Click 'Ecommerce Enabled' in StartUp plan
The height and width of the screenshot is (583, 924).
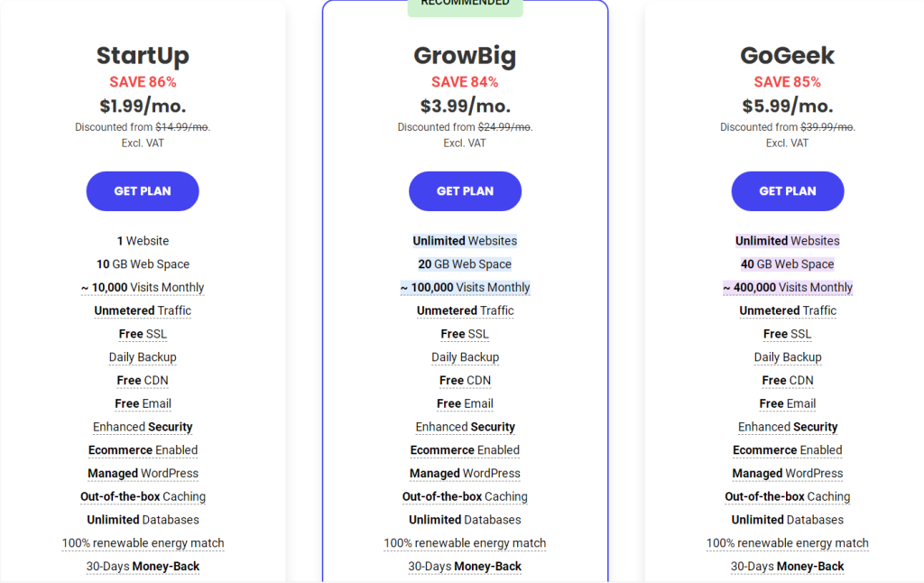[x=143, y=450]
